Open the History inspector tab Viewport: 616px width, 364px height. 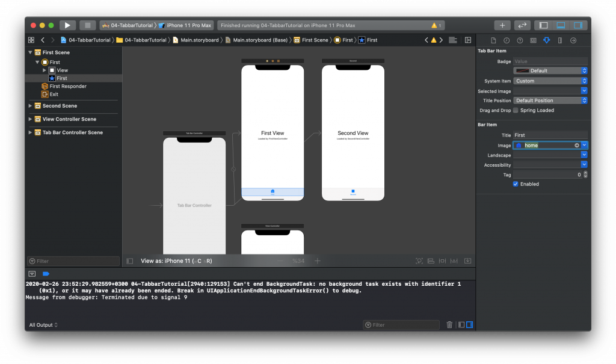pyautogui.click(x=507, y=40)
